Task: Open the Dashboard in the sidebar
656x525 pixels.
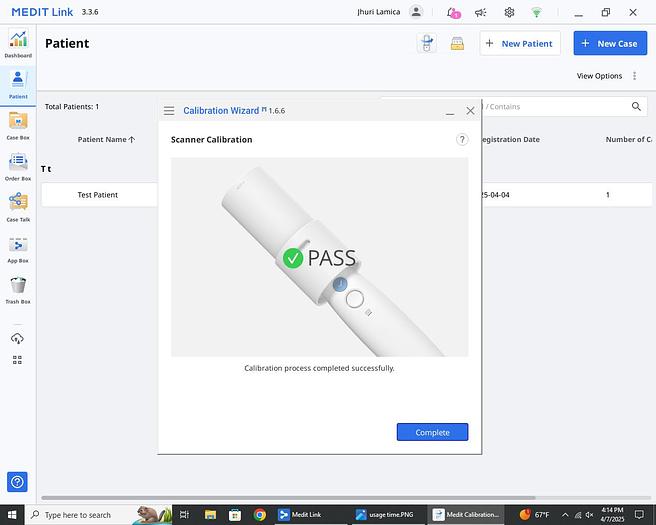Action: pos(18,43)
